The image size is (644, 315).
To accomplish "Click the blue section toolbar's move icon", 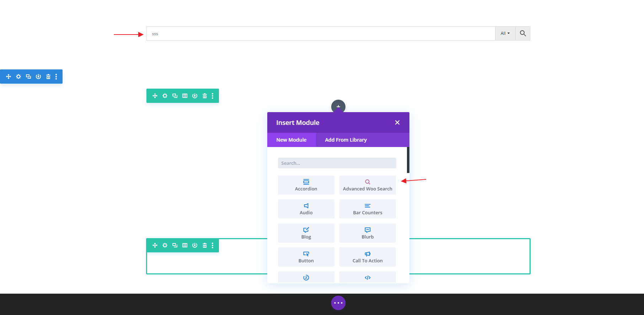I will point(9,77).
